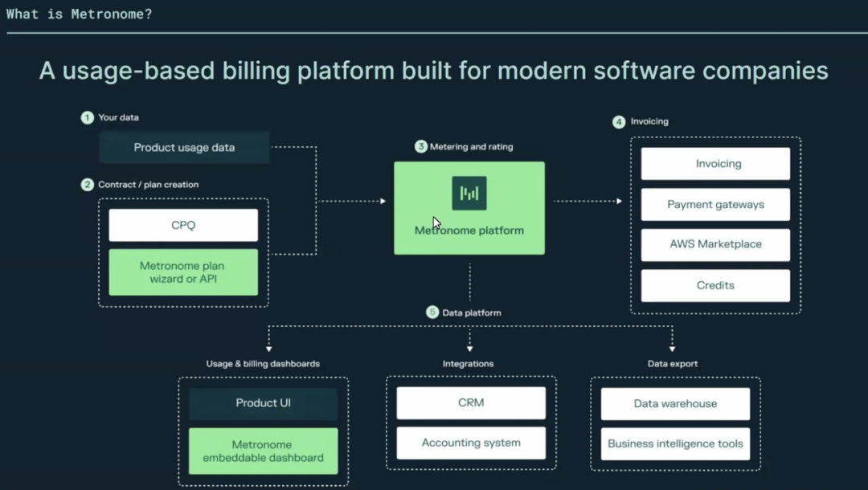Click the 'What is Metronome?' slide title
868x490 pixels.
(x=79, y=14)
